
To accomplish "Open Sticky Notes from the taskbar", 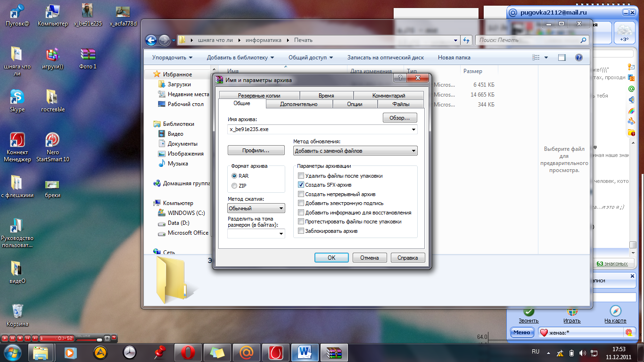I will tap(217, 352).
